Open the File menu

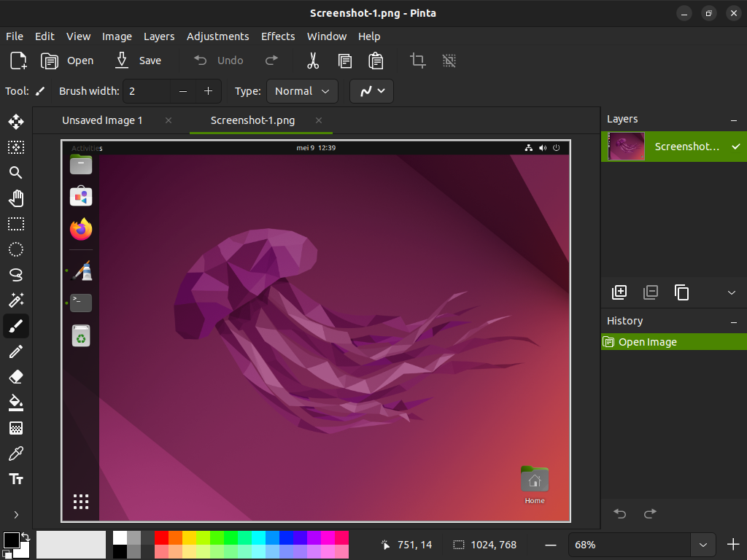coord(15,36)
